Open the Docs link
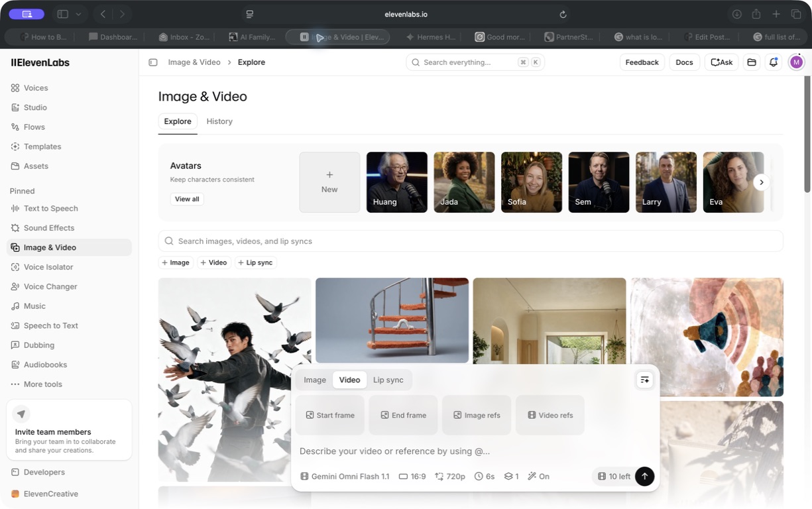812x509 pixels. pyautogui.click(x=684, y=62)
